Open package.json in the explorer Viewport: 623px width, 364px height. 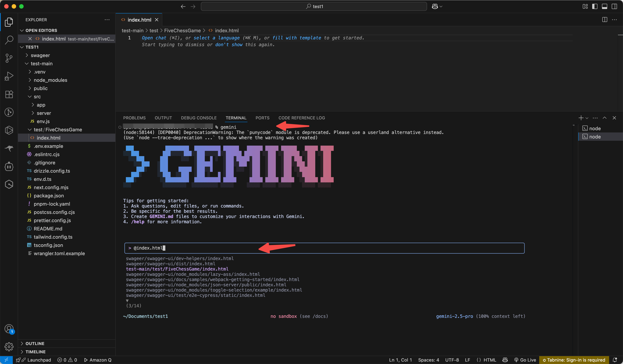pyautogui.click(x=49, y=196)
